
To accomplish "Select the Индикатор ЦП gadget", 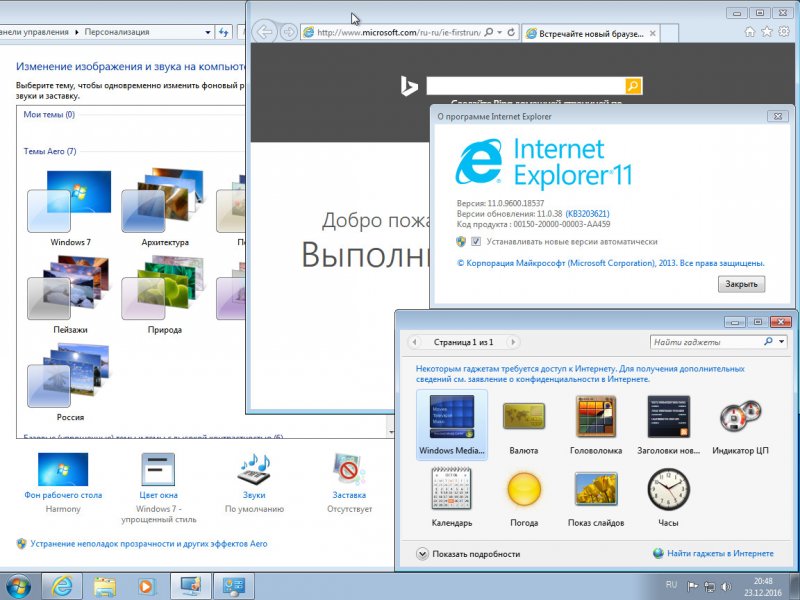I will [x=740, y=425].
